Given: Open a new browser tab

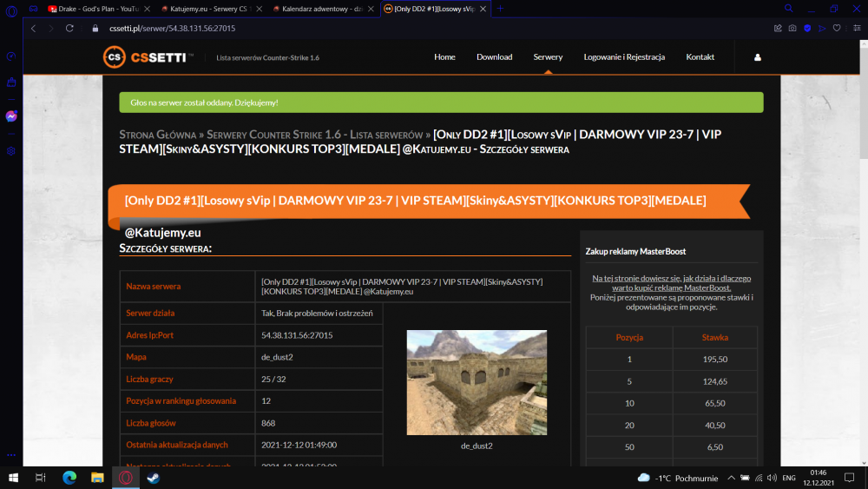Looking at the screenshot, I should [x=500, y=9].
